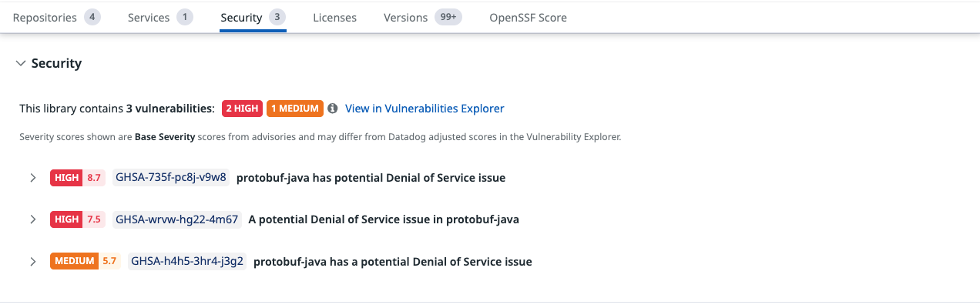The width and height of the screenshot is (980, 308).
Task: Collapse the Security section chevron
Action: [x=21, y=64]
